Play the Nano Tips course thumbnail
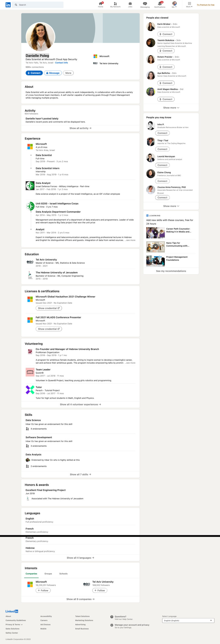The height and width of the screenshot is (644, 220). [155, 247]
